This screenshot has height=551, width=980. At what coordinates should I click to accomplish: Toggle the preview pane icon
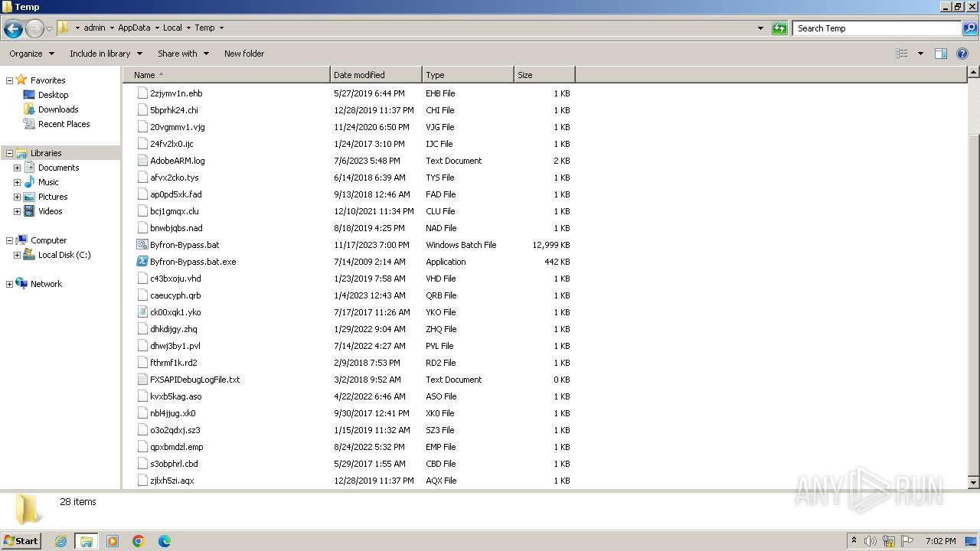coord(941,54)
